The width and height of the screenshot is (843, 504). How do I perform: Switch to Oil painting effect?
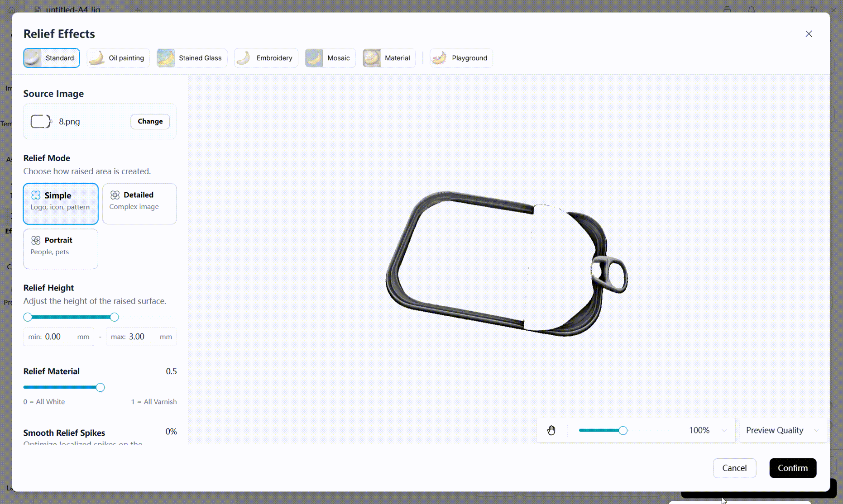click(x=118, y=58)
